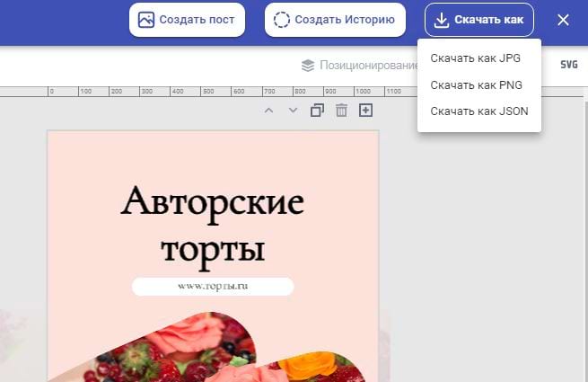
Task: Duplicate the page with the copy icon
Action: coord(317,111)
